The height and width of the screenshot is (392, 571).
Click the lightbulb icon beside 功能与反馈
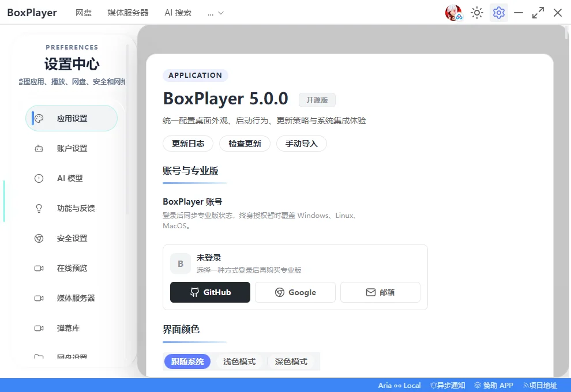(x=39, y=208)
